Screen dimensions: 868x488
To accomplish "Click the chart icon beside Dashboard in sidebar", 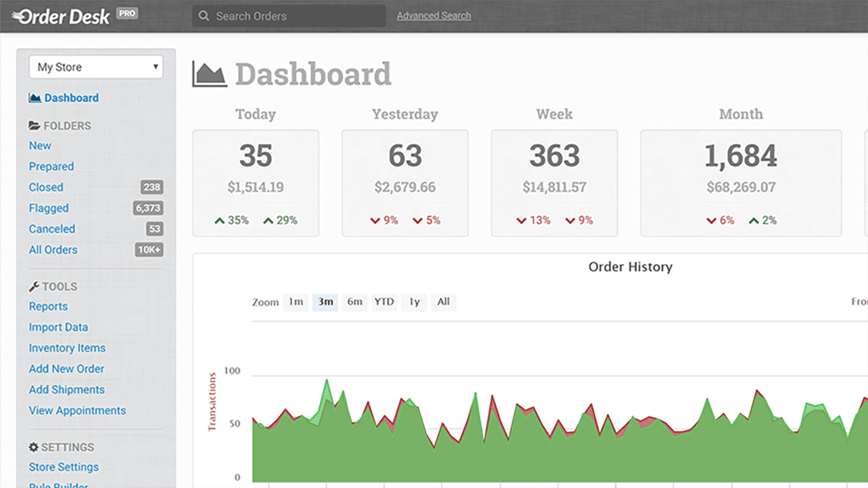I will point(35,98).
